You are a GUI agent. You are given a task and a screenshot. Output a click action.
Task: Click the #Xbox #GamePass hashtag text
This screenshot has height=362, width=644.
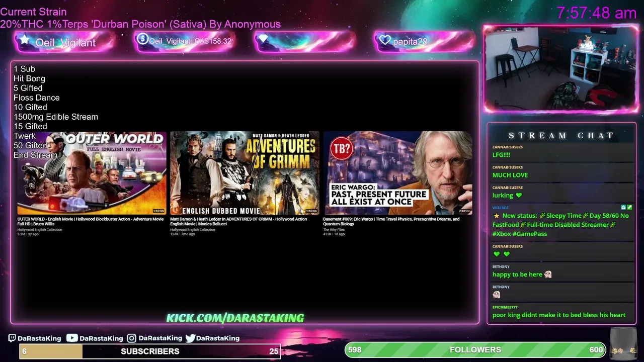tap(520, 234)
